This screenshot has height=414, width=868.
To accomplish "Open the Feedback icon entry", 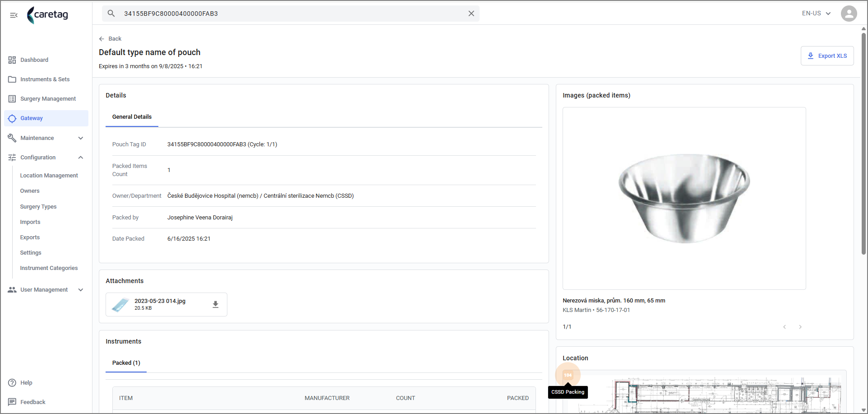I will click(x=12, y=402).
